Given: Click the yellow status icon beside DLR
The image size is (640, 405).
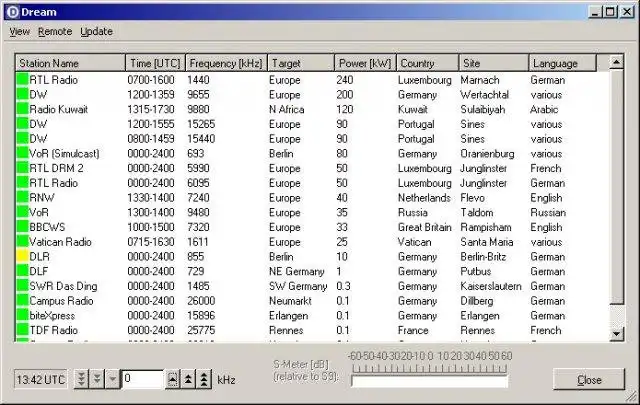Looking at the screenshot, I should tap(22, 256).
